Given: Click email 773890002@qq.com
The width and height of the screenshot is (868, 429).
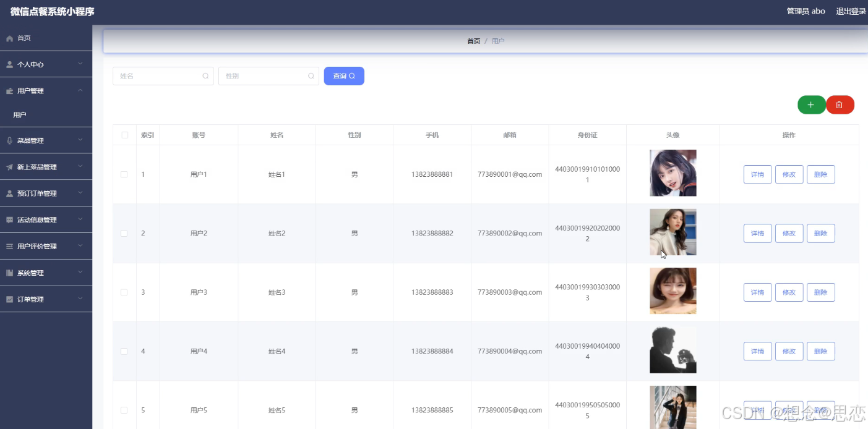Looking at the screenshot, I should tap(510, 233).
